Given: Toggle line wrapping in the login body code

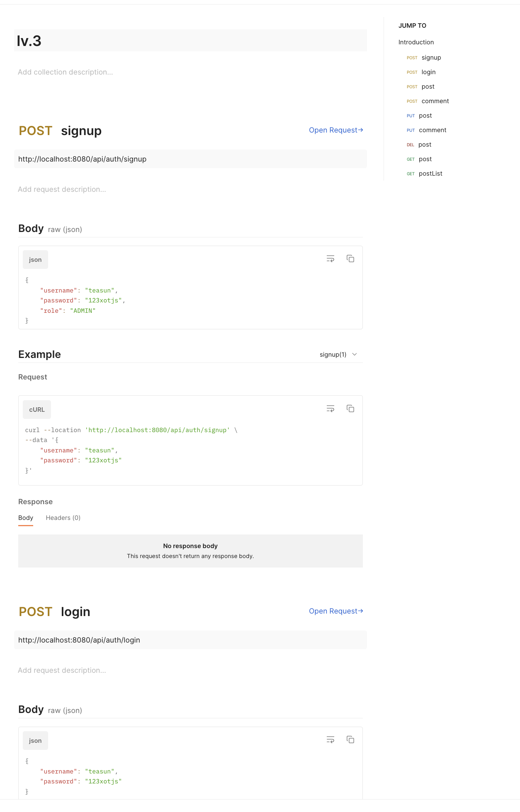Looking at the screenshot, I should [x=330, y=739].
